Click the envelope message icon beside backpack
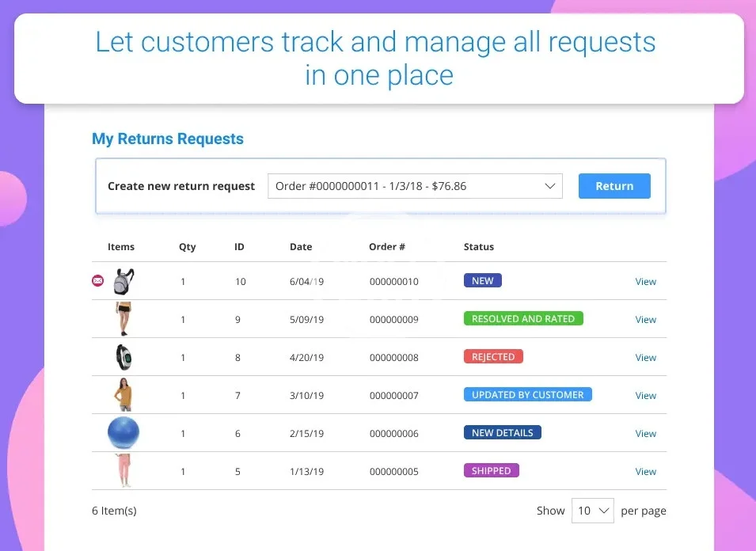756x551 pixels. 98,281
